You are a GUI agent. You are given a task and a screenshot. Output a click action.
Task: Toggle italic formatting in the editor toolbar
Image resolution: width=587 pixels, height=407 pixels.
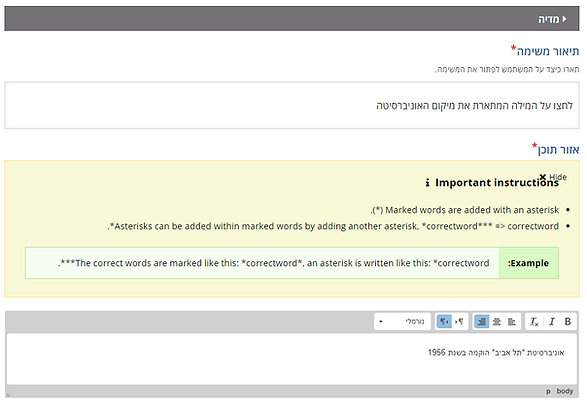tap(552, 322)
